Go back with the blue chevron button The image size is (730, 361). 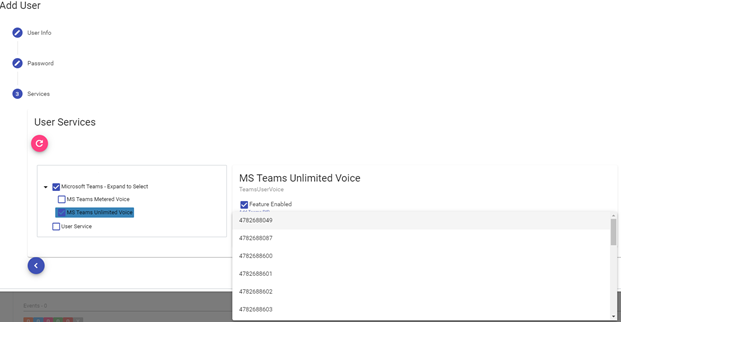coord(36,266)
